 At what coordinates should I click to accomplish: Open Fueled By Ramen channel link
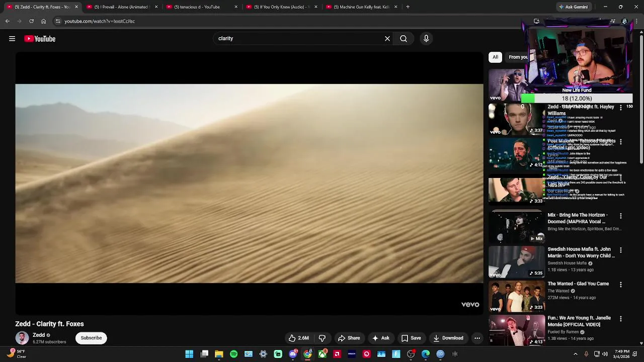[x=563, y=332]
